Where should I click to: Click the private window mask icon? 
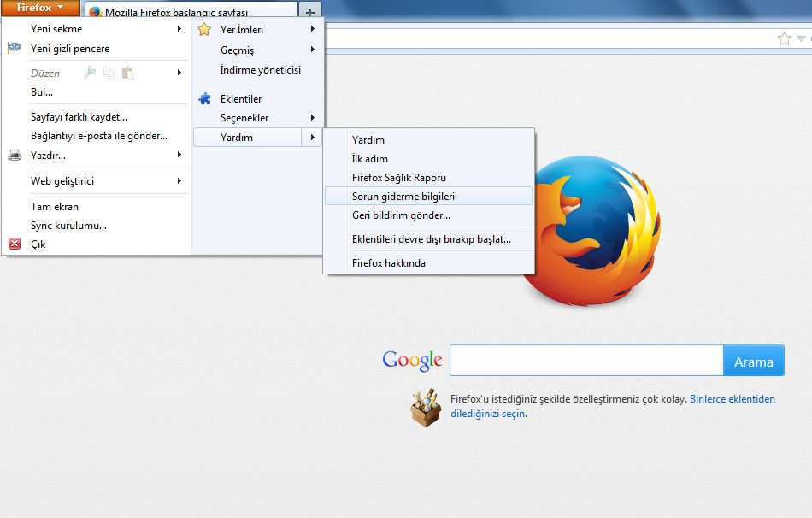click(x=15, y=48)
